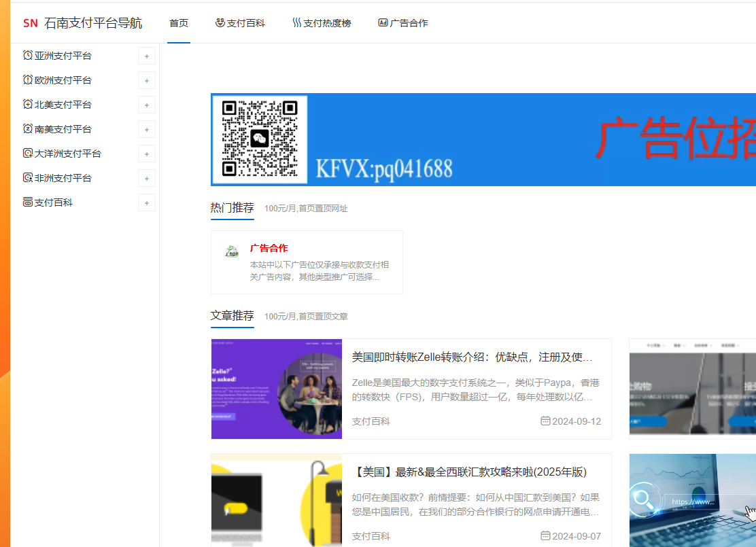Click the 2024-09-12 article date

[576, 422]
